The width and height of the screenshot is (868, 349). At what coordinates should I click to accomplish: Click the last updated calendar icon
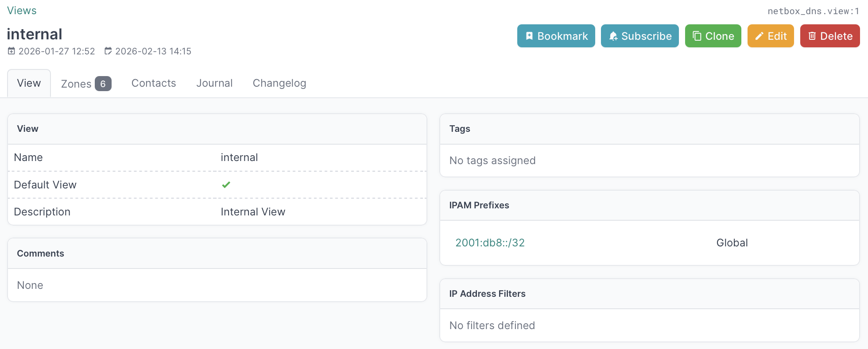pos(108,51)
